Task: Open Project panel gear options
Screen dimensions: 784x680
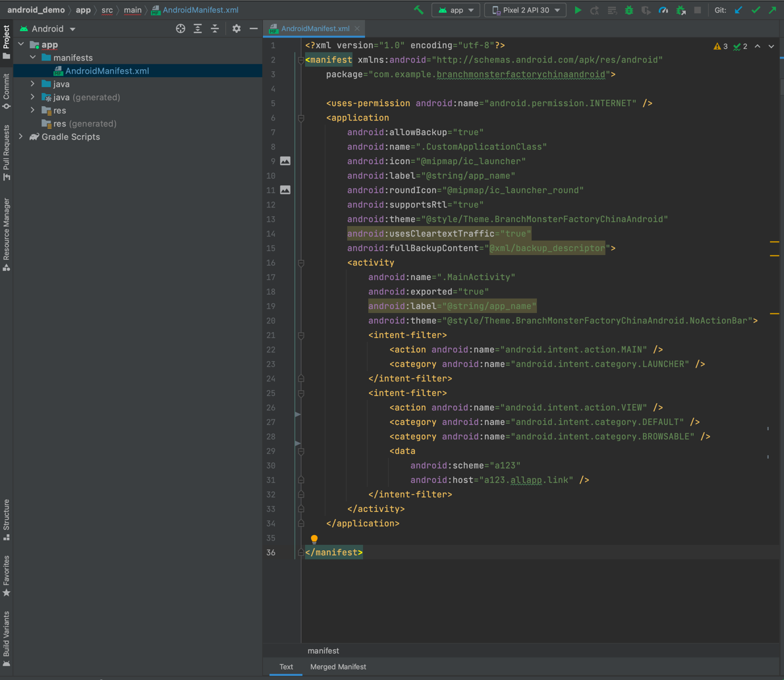Action: pos(237,29)
